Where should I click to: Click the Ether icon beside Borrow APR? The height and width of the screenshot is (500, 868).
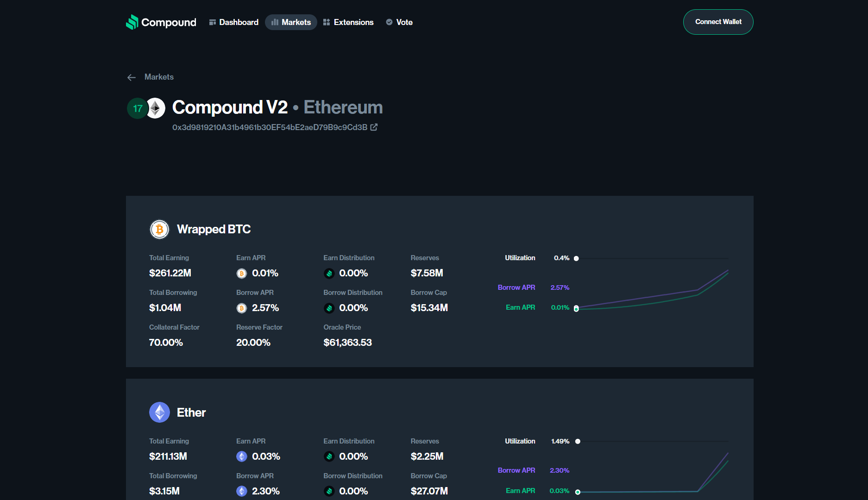pyautogui.click(x=241, y=491)
